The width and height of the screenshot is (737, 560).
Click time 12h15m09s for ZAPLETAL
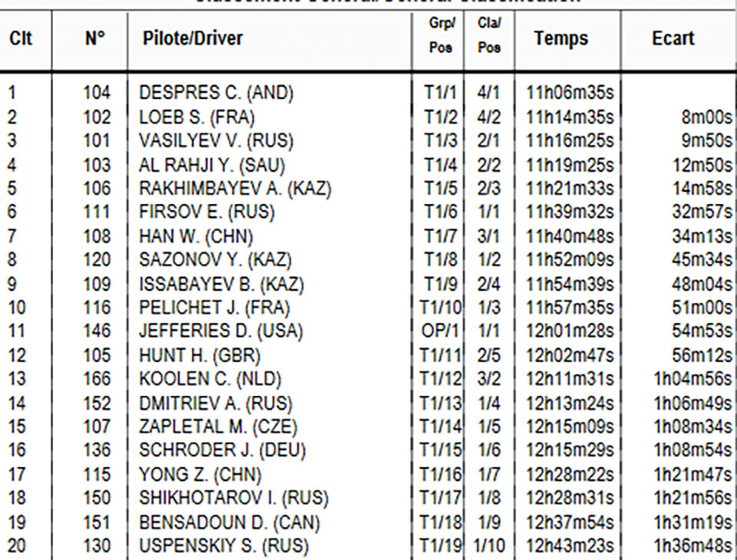[570, 427]
